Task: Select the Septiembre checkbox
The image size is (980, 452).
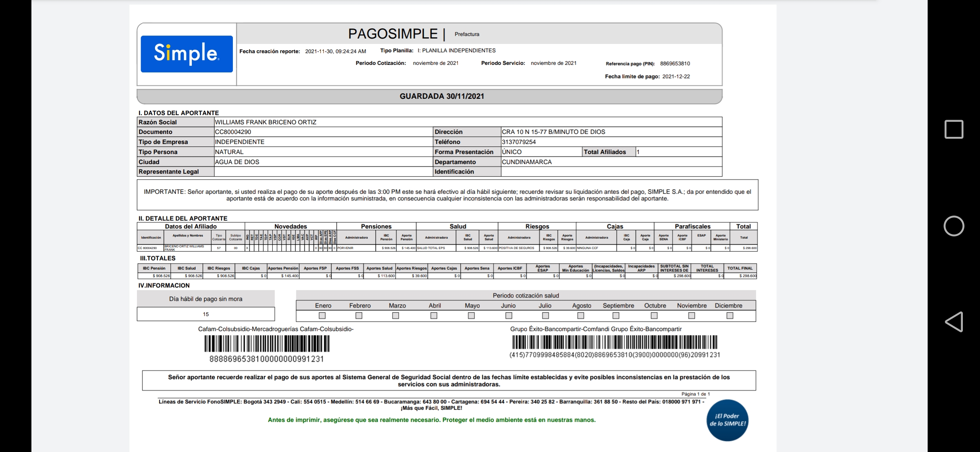Action: [x=616, y=316]
